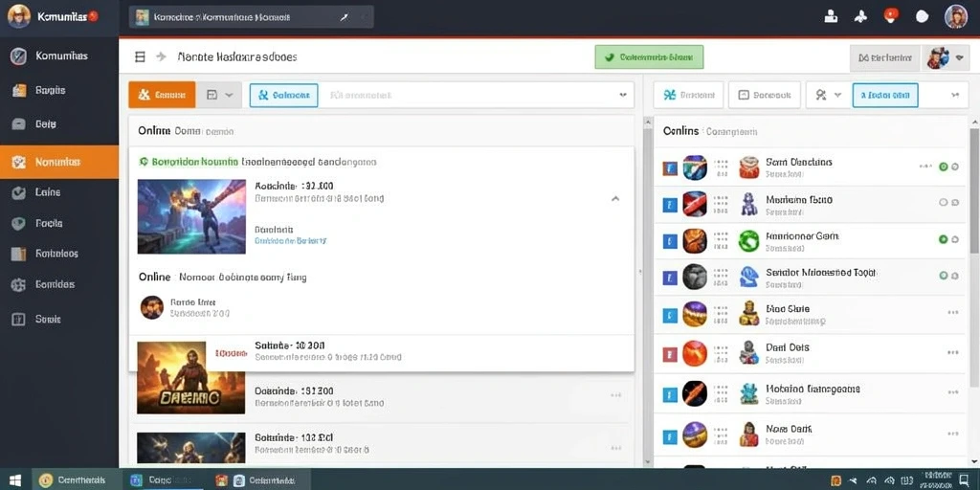This screenshot has width=980, height=490.
Task: Click the teal-icon button in right toolbar
Action: coord(689,95)
